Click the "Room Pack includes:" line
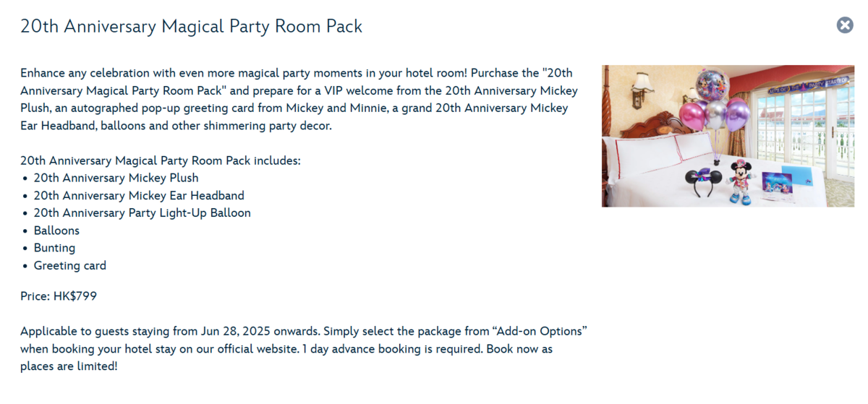Image resolution: width=868 pixels, height=404 pixels. pyautogui.click(x=160, y=160)
